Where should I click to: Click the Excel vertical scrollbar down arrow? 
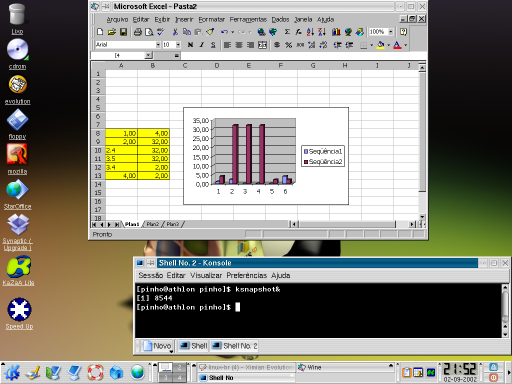422,217
